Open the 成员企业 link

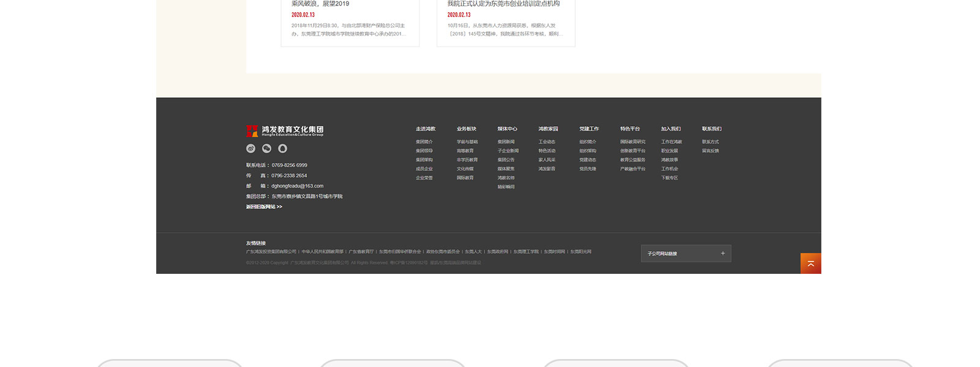point(424,169)
